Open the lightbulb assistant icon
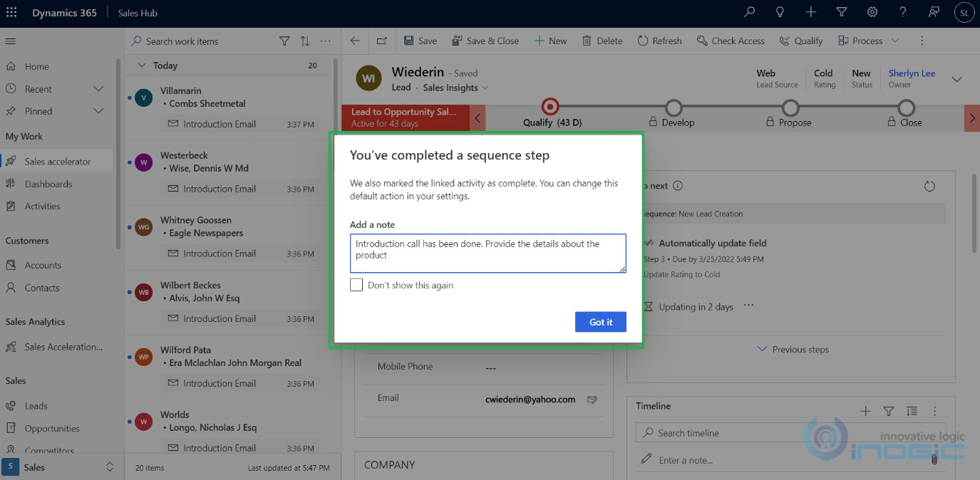This screenshot has height=480, width=980. 780,12
